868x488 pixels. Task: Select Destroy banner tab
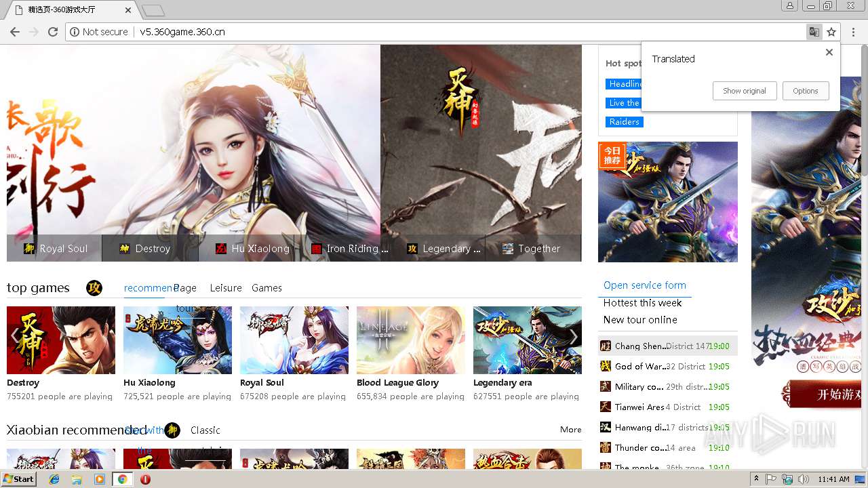click(150, 249)
